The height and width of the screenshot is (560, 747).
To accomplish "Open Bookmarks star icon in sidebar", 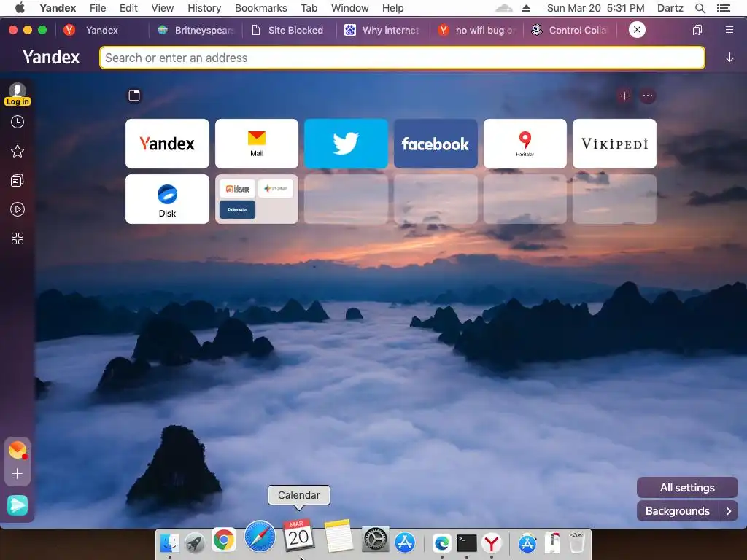I will [18, 152].
